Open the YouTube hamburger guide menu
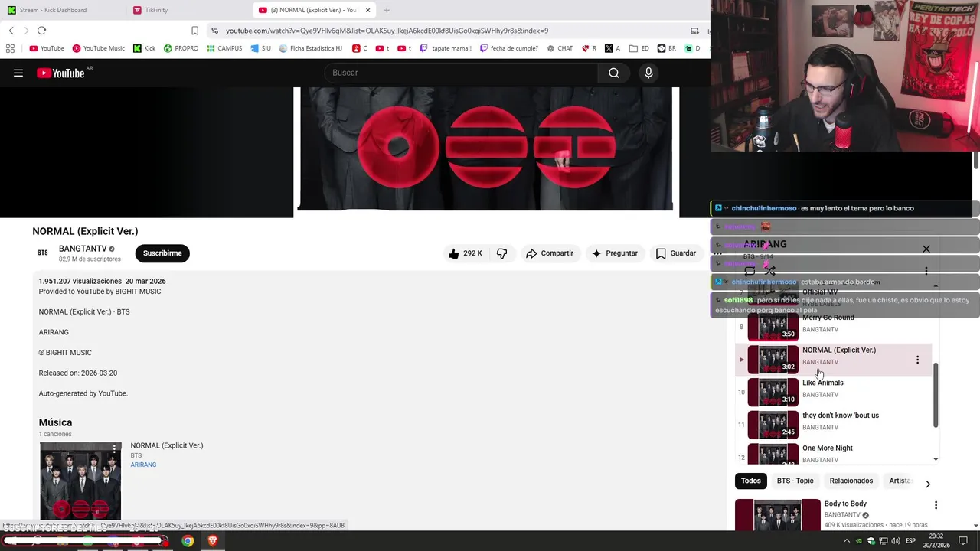Image resolution: width=980 pixels, height=551 pixels. (18, 73)
